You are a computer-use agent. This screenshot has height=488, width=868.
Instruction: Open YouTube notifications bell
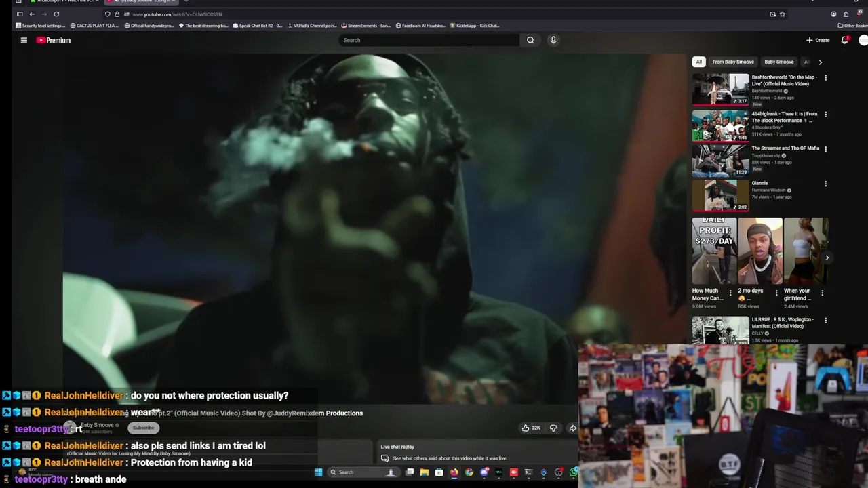(844, 40)
